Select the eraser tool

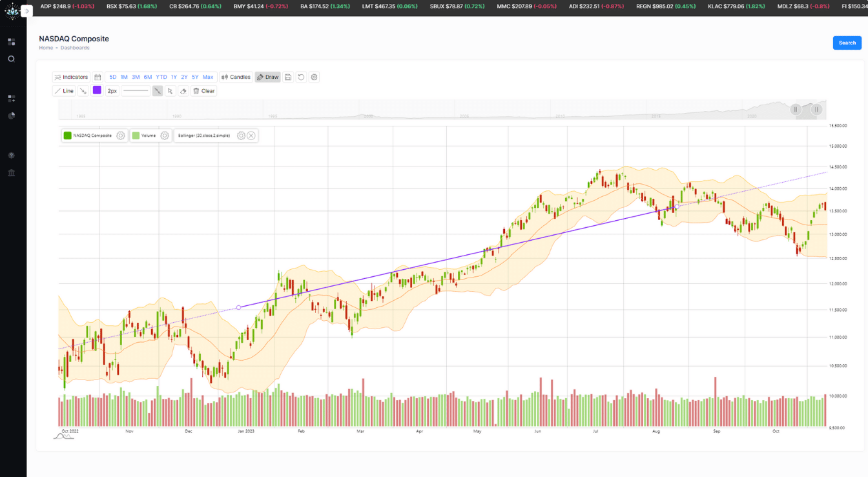pos(183,91)
